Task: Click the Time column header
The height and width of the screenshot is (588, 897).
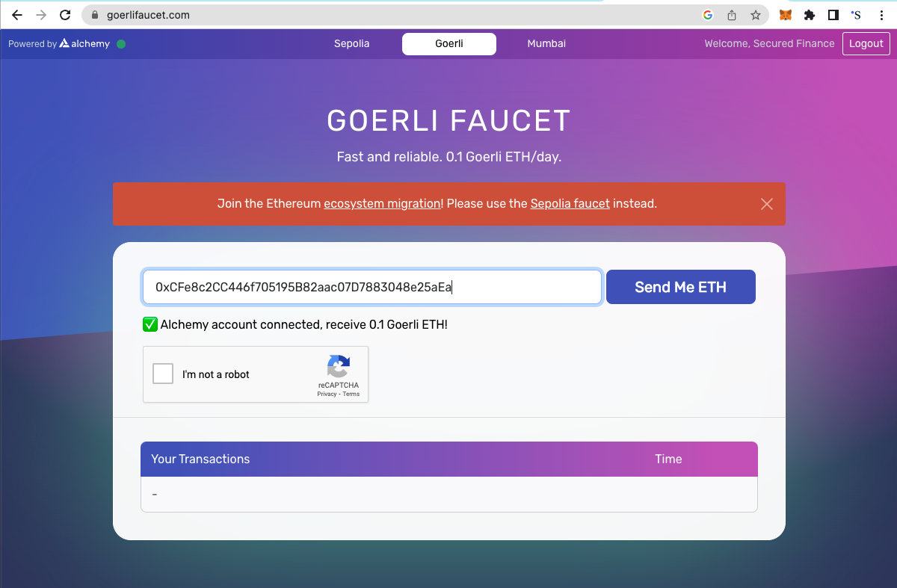Action: [668, 459]
